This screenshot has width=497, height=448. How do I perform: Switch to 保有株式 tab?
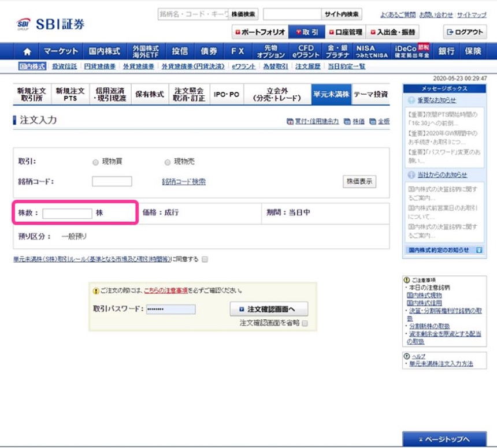[x=150, y=94]
